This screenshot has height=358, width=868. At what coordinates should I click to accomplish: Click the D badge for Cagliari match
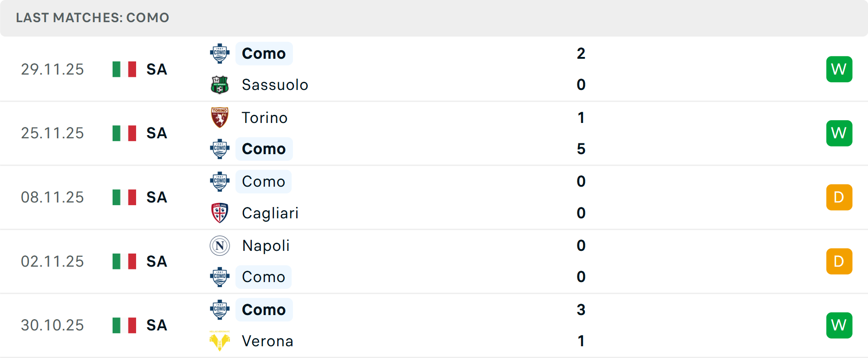click(x=839, y=198)
